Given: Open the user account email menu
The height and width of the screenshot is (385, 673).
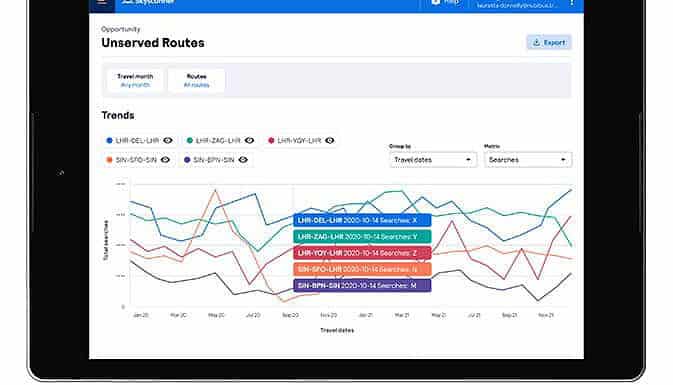Looking at the screenshot, I should (x=518, y=5).
